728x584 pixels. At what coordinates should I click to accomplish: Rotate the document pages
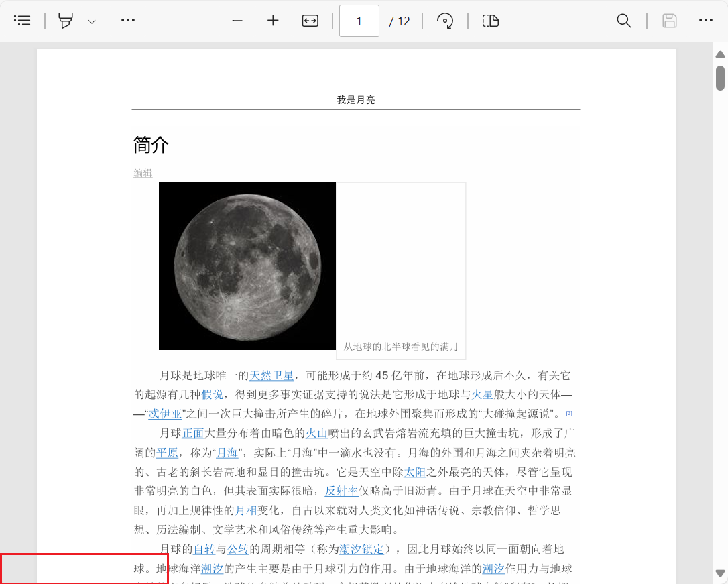[x=446, y=21]
